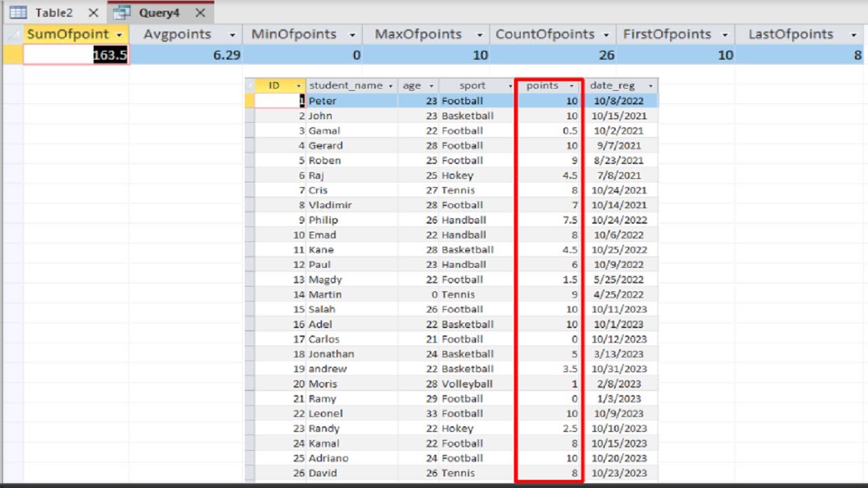This screenshot has width=868, height=488.
Task: Click Cris's Tennis sport cell
Action: [x=458, y=190]
